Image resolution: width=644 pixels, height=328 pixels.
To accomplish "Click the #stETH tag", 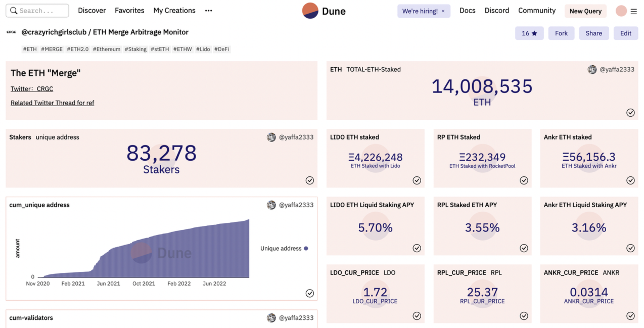I will coord(160,49).
